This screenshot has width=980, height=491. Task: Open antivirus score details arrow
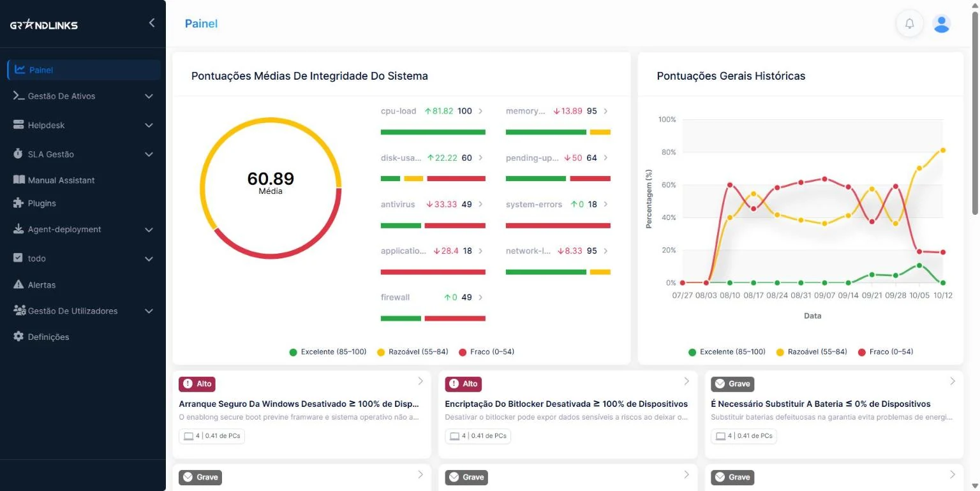tap(480, 204)
